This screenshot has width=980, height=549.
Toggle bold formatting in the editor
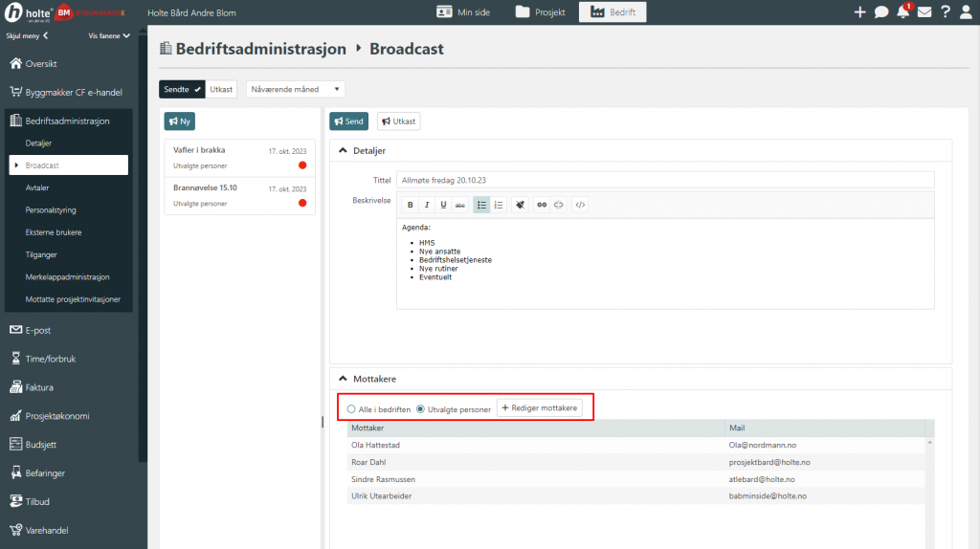tap(411, 205)
